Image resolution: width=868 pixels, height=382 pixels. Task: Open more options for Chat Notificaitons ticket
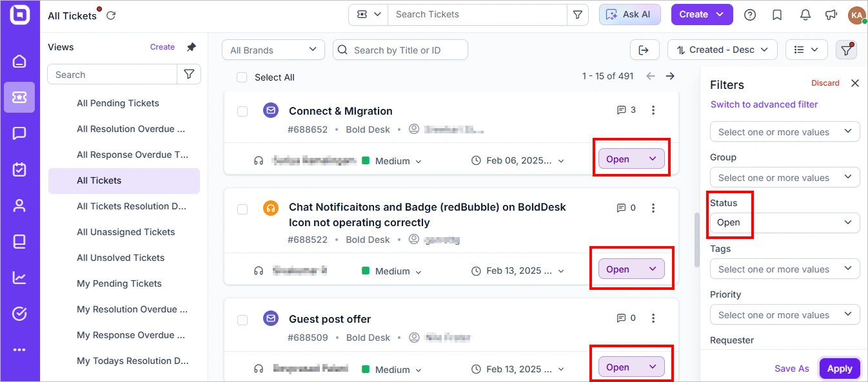coord(653,207)
